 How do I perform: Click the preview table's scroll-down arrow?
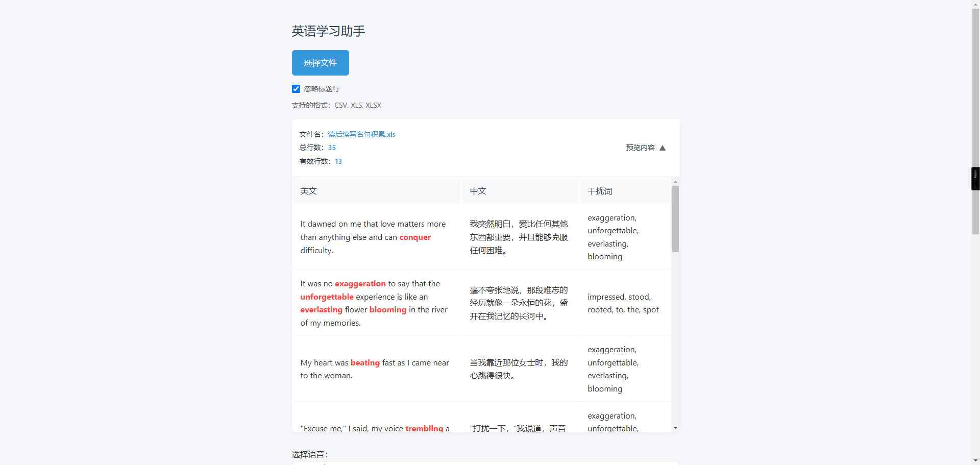coord(675,428)
